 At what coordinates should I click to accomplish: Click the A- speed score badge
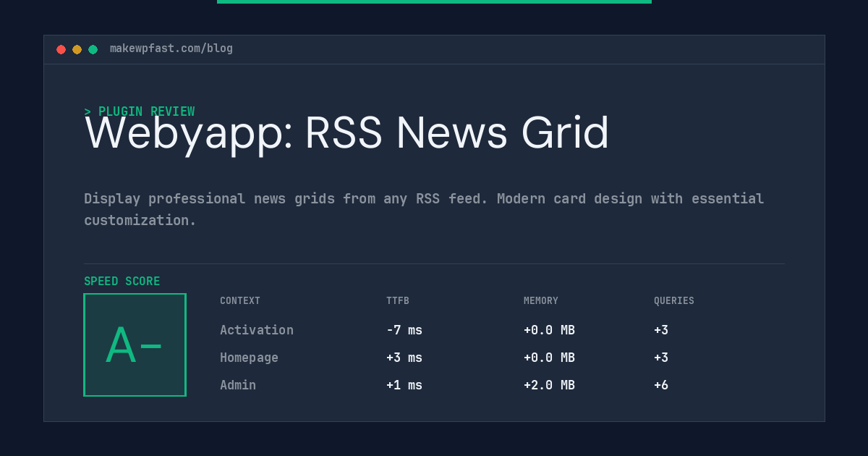tap(135, 345)
